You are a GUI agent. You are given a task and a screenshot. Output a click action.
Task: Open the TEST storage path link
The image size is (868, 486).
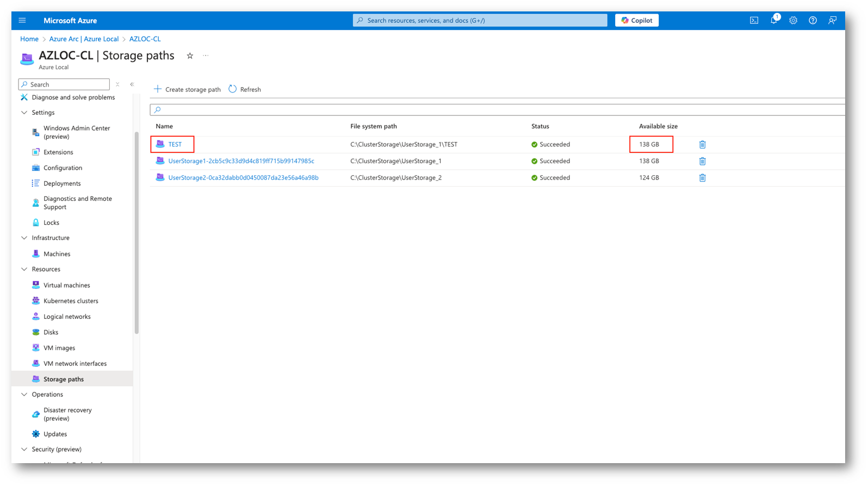pyautogui.click(x=175, y=145)
